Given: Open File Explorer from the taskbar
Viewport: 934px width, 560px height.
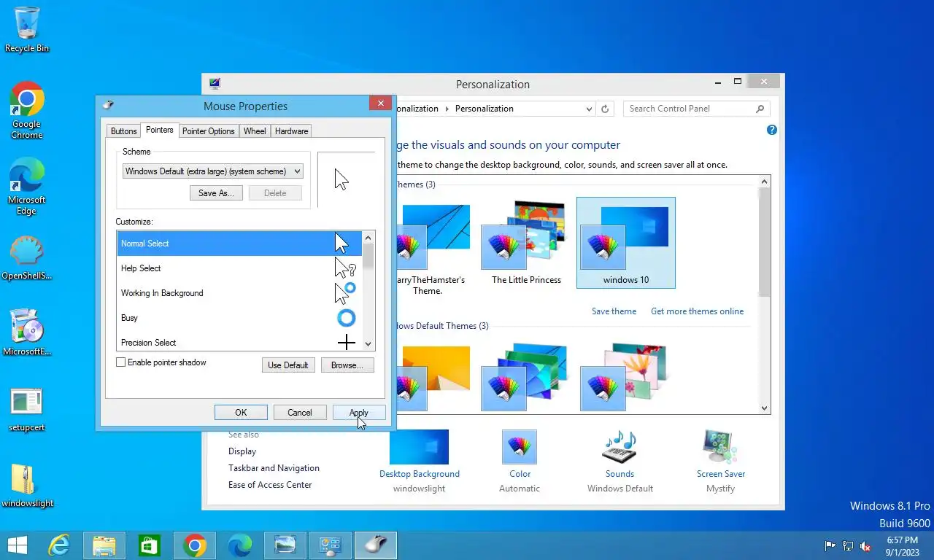Looking at the screenshot, I should 104,545.
